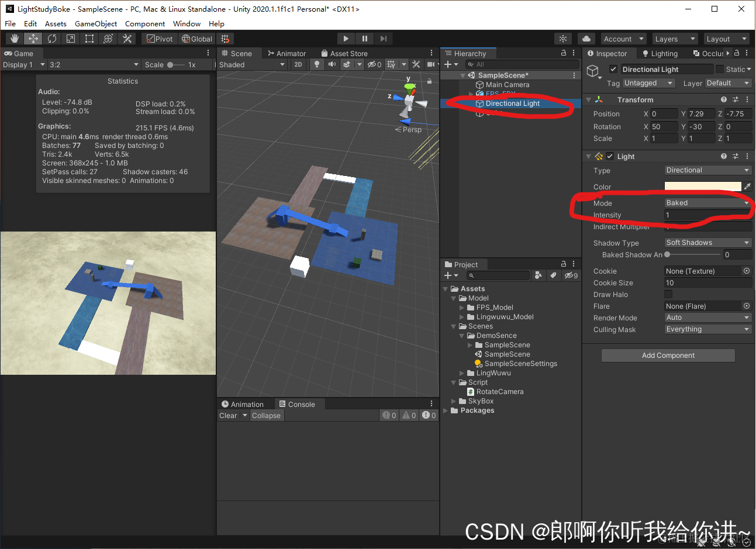Open scene component tools icon

[416, 64]
